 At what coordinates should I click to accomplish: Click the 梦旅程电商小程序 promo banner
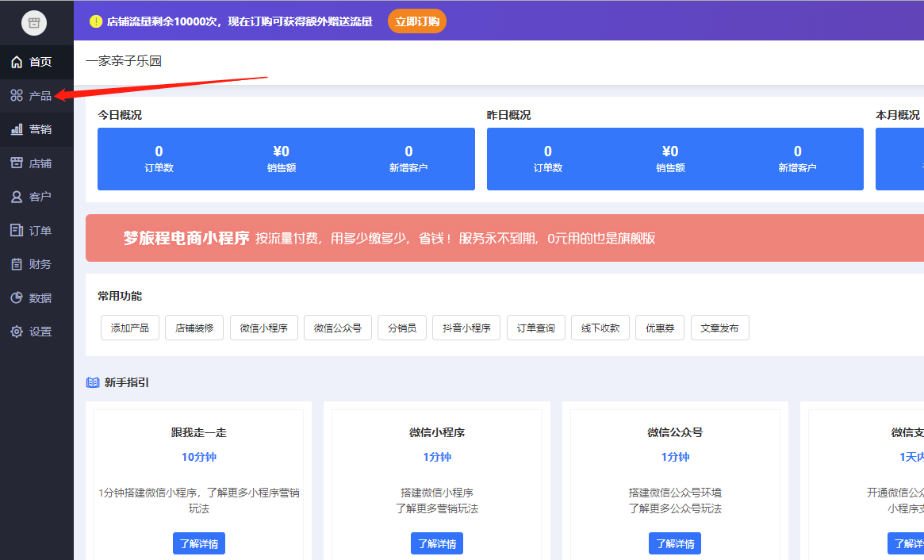pyautogui.click(x=504, y=238)
